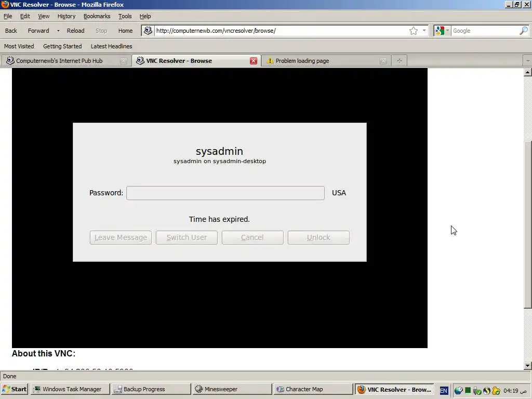Click the green CPU meter tray icon
532x399 pixels.
click(x=468, y=391)
